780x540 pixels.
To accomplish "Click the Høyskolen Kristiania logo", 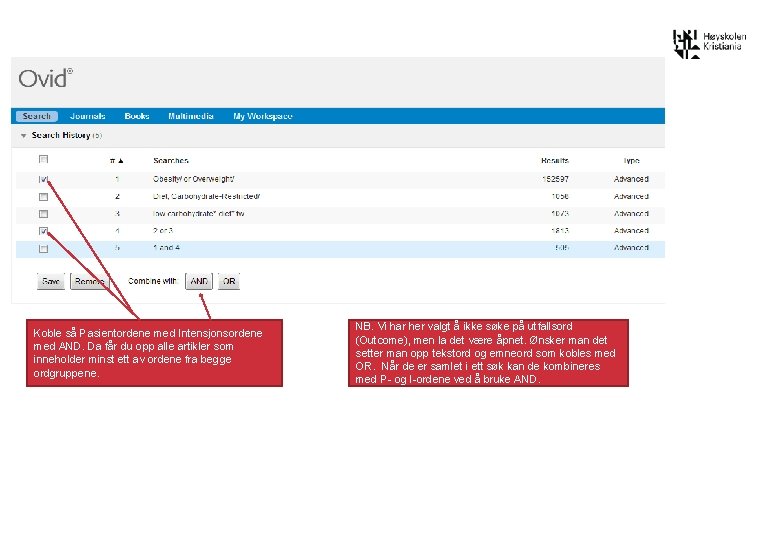I will click(710, 44).
